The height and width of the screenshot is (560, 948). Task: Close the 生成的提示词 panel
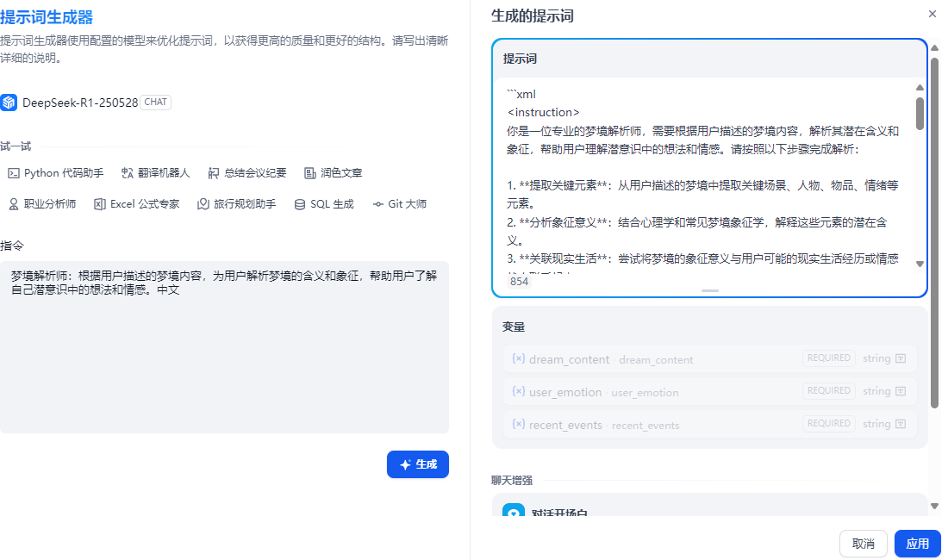(932, 14)
